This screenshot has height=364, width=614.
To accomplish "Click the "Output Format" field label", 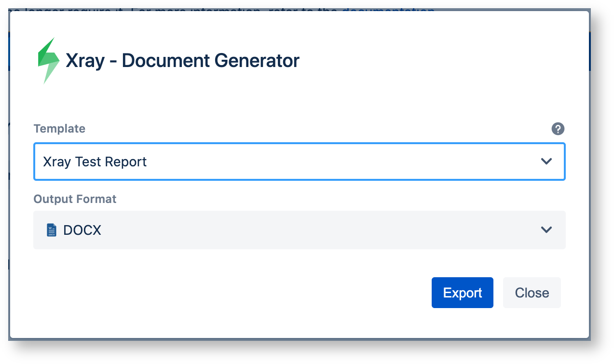I will click(75, 199).
